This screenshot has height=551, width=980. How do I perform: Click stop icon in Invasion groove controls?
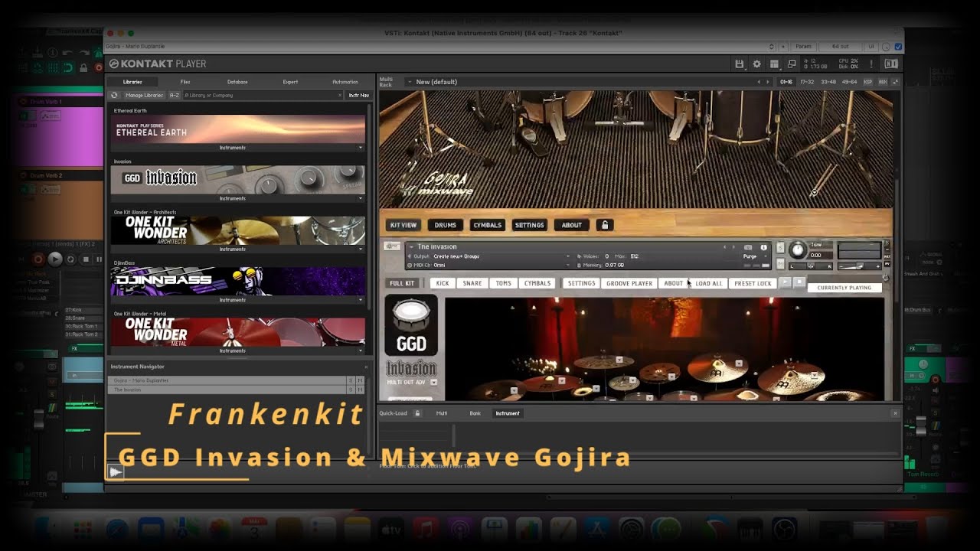point(799,282)
